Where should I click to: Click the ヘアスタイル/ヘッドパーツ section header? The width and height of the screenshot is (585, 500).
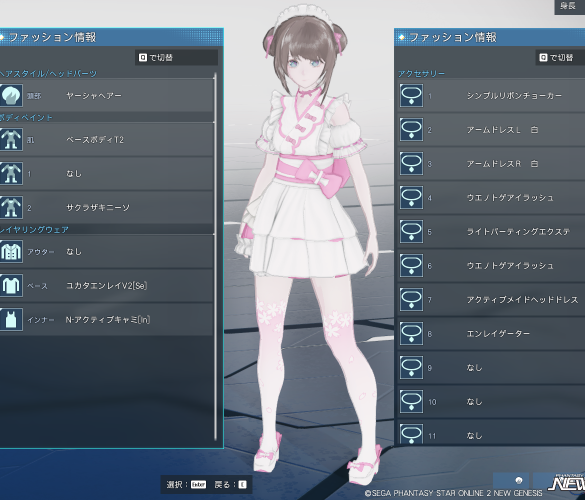[x=49, y=74]
